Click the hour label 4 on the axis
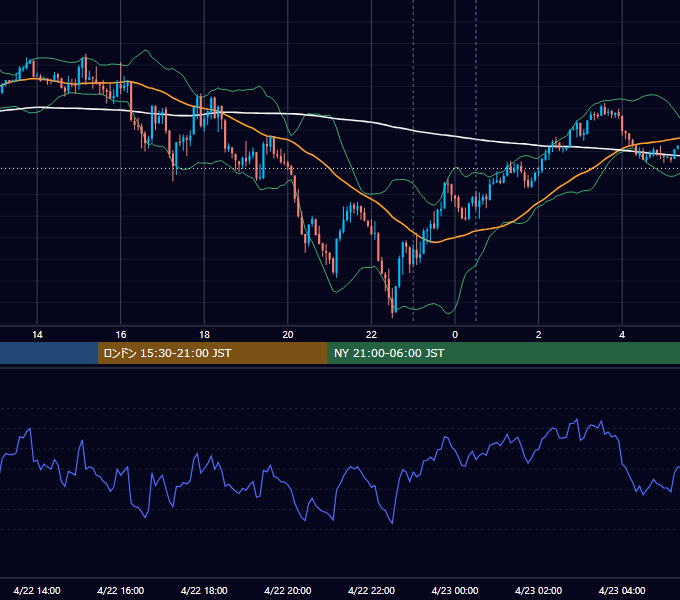The image size is (680, 600). click(x=622, y=335)
